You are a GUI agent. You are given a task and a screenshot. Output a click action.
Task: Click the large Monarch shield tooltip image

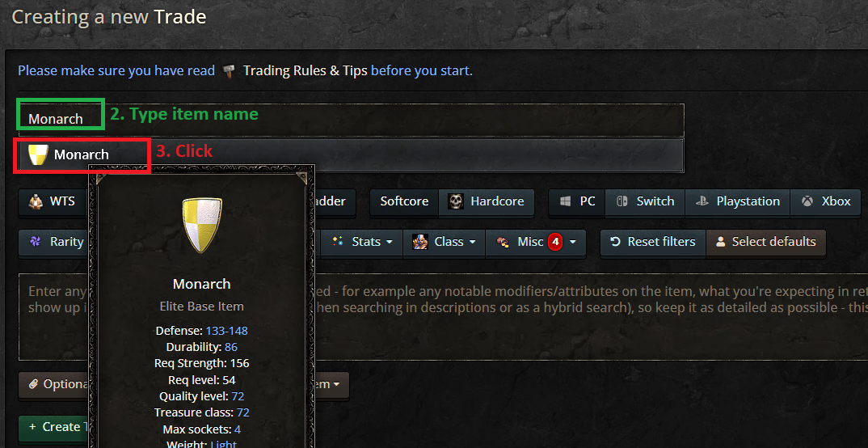coord(202,225)
